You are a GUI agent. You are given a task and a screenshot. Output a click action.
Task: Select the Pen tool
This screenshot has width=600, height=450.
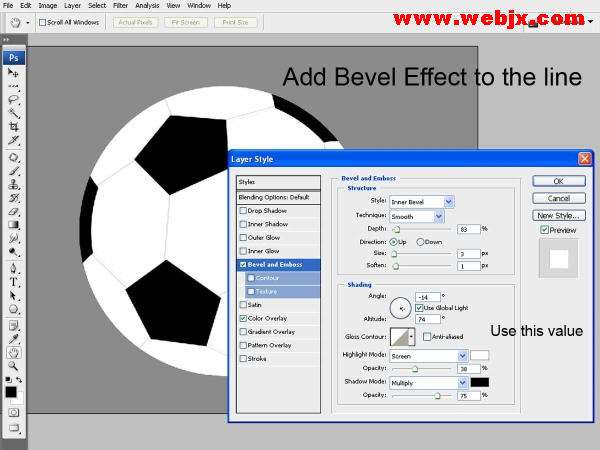(13, 268)
